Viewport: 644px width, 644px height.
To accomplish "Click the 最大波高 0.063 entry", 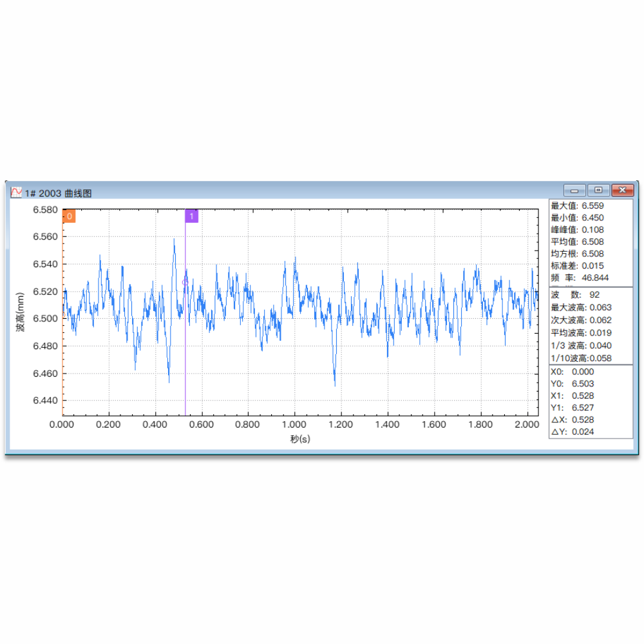I will (581, 308).
